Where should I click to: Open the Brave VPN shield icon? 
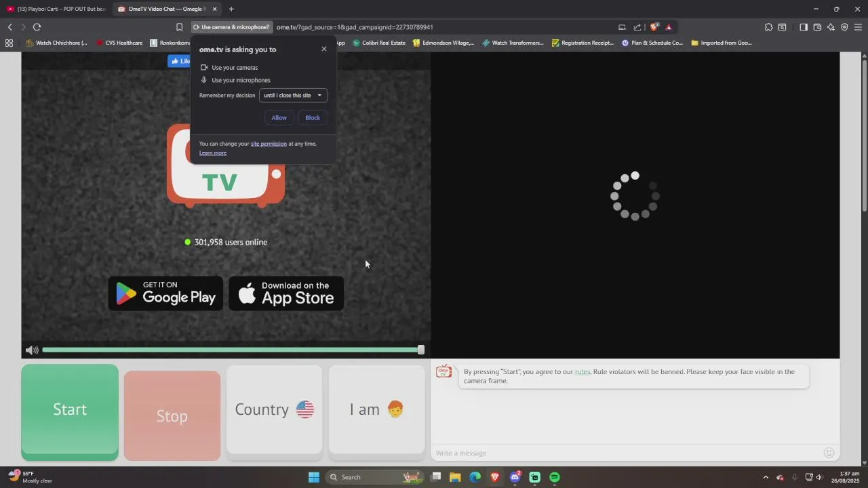(844, 27)
